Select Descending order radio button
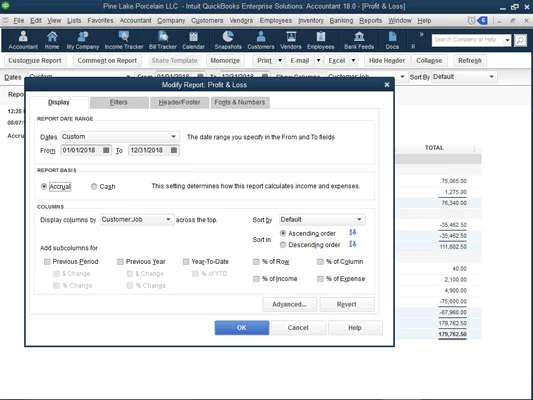Image resolution: width=533 pixels, height=400 pixels. point(283,245)
